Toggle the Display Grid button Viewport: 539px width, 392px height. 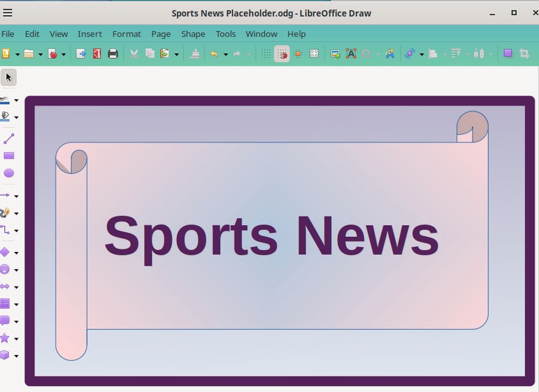(x=266, y=54)
